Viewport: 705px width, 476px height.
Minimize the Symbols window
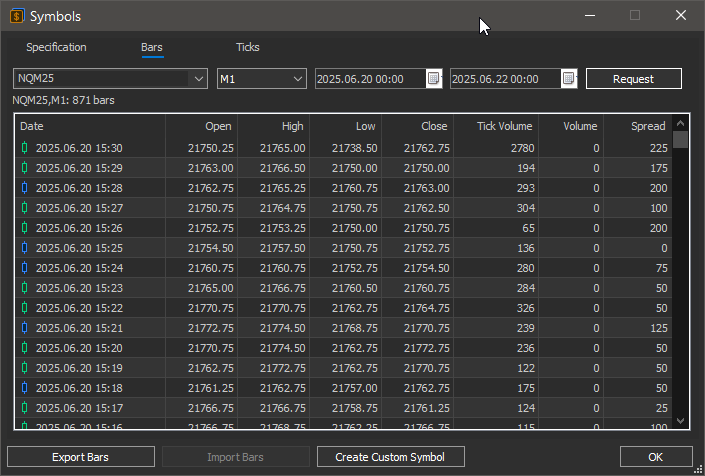pyautogui.click(x=590, y=15)
